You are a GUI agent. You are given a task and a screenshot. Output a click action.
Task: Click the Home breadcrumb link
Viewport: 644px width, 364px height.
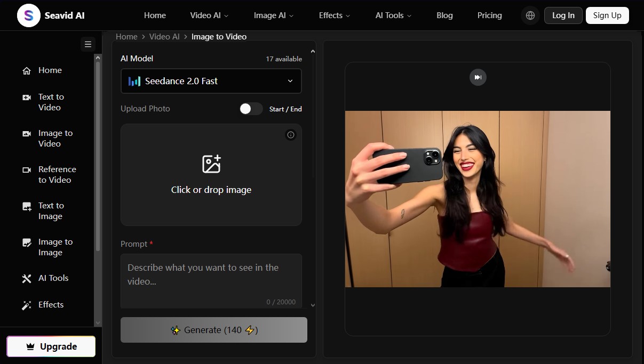tap(126, 37)
